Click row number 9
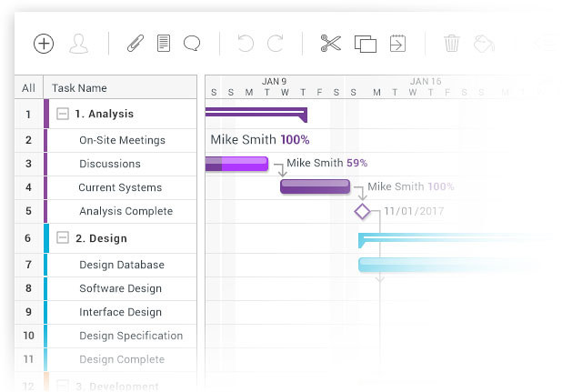Viewport: 562px width, 392px height. 28,312
